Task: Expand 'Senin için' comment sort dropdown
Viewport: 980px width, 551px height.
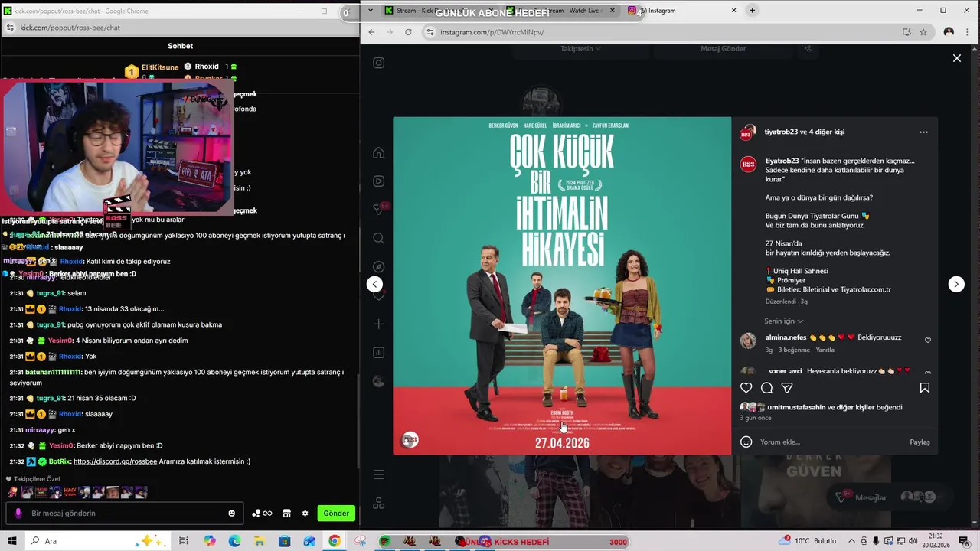Action: click(x=783, y=321)
